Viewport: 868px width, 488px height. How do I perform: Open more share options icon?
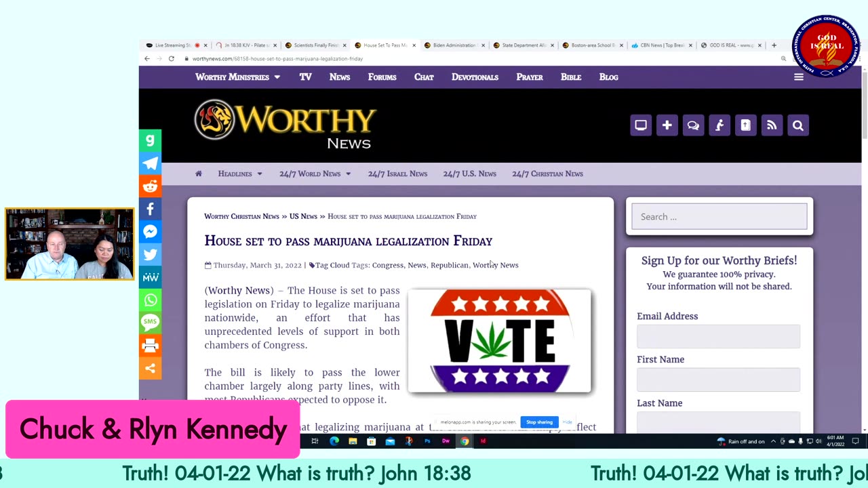click(x=151, y=369)
